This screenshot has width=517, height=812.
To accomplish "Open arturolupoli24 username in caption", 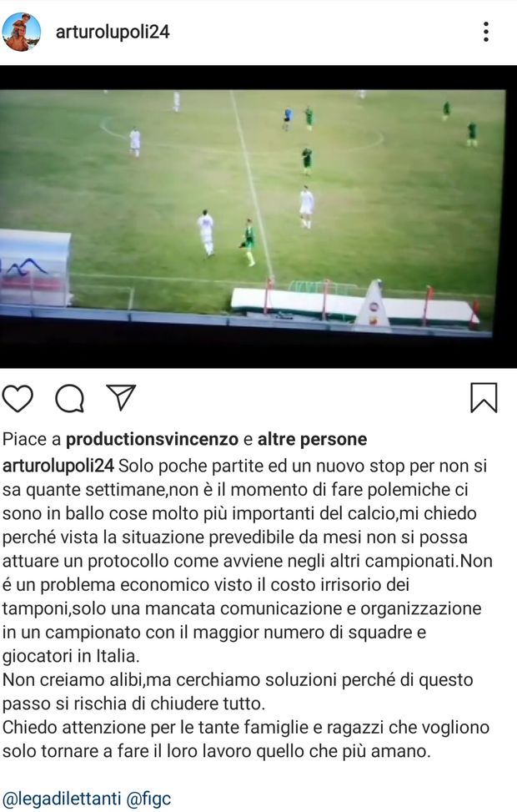I will click(x=58, y=466).
